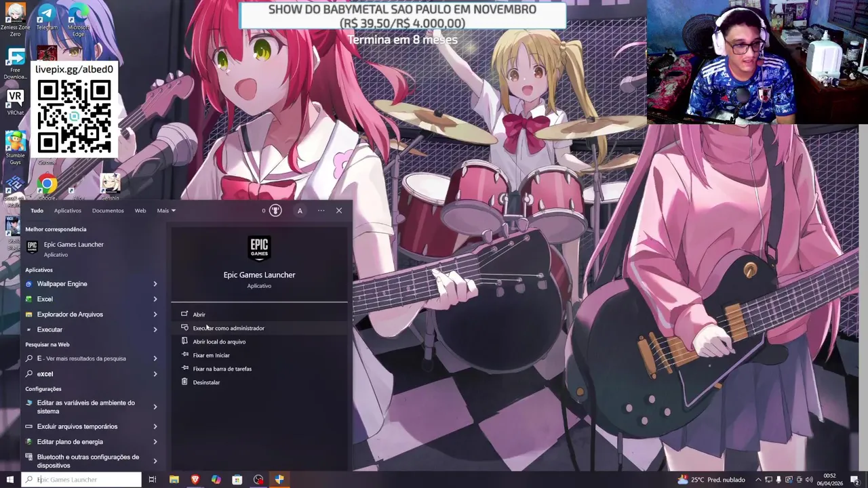Open the VRChat desktop shortcut
This screenshot has height=488, width=868.
(x=15, y=103)
